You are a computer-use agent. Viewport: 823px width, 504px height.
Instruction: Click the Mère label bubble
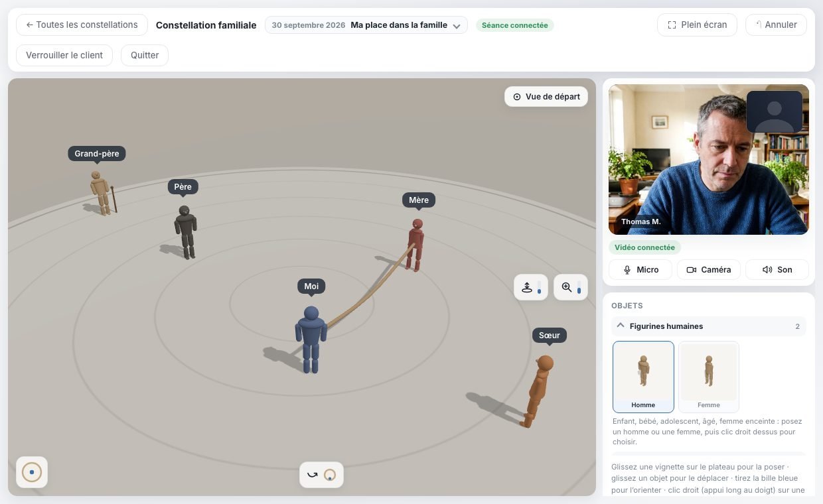419,200
